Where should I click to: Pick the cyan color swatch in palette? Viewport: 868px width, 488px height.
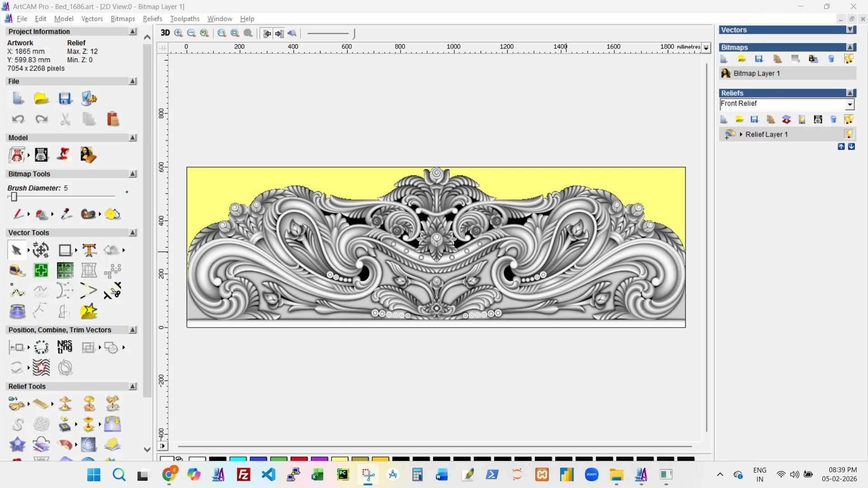tap(238, 459)
